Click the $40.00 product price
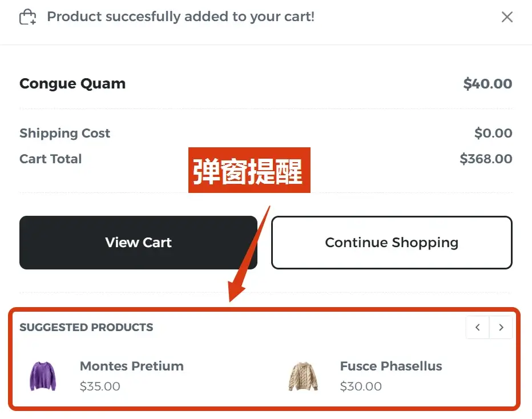 point(487,84)
